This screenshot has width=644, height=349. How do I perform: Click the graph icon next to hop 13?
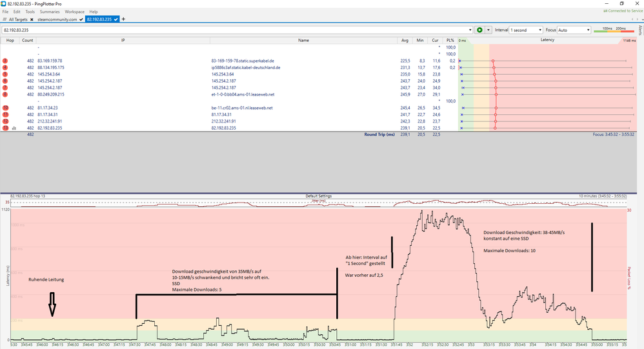point(14,128)
